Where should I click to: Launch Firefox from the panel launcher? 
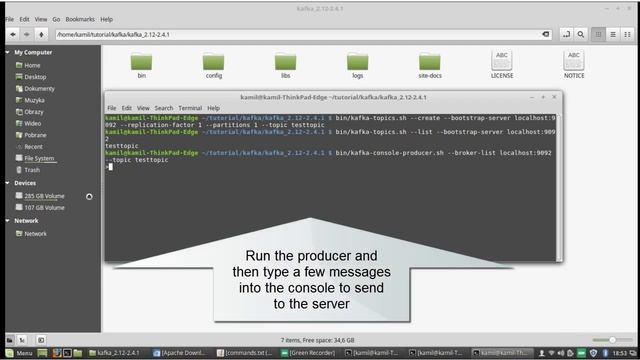point(57,353)
